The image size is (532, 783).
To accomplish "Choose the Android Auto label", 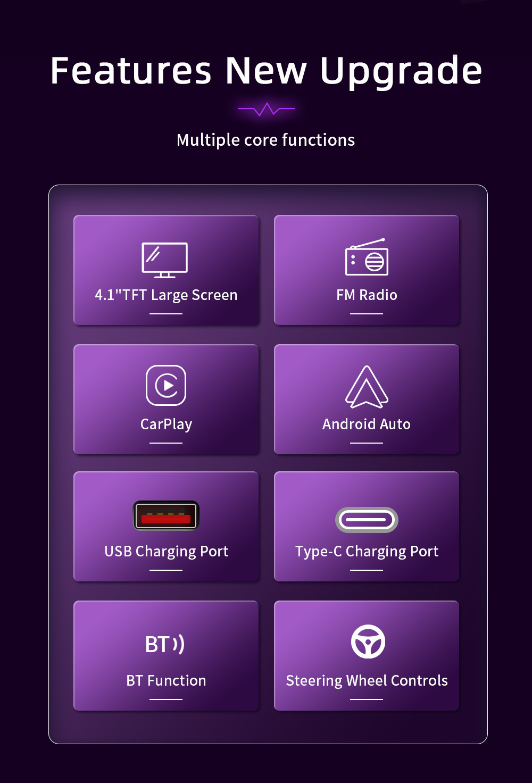I will click(367, 424).
